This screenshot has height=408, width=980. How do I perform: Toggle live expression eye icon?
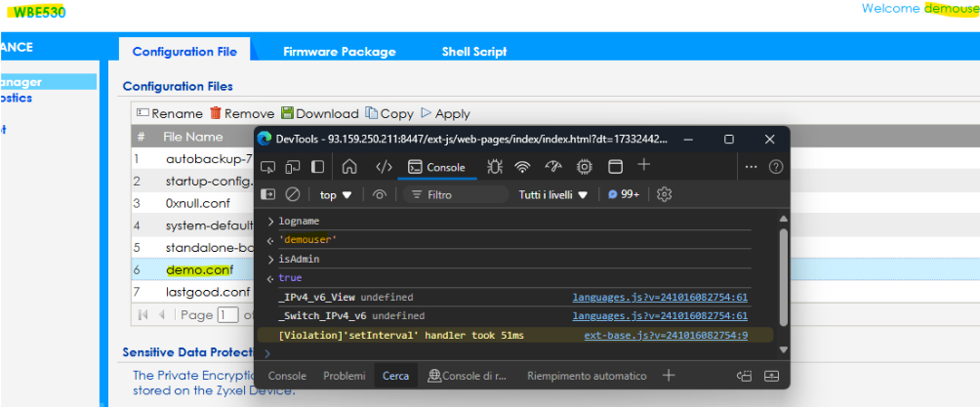coord(380,194)
